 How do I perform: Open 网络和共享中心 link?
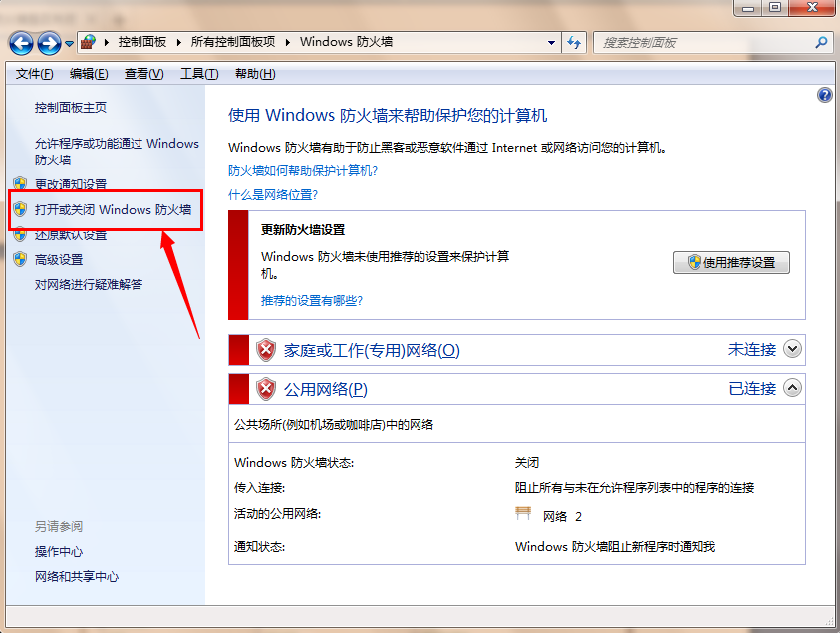76,577
